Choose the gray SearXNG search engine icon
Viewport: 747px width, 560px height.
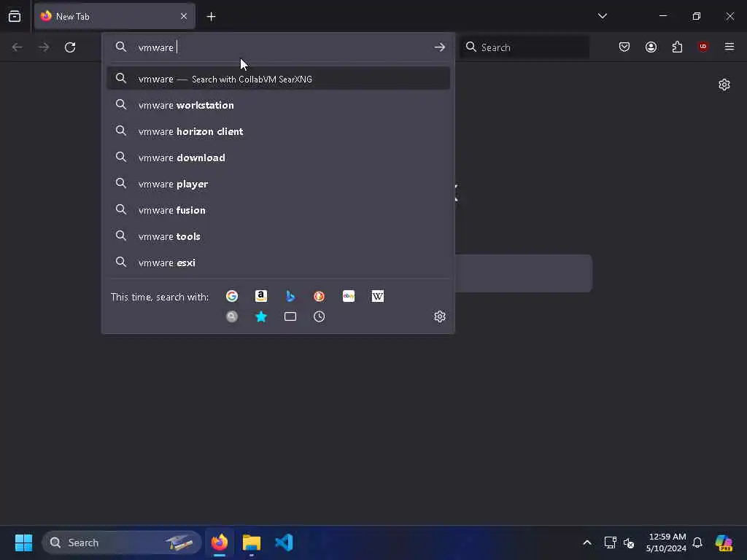tap(232, 316)
